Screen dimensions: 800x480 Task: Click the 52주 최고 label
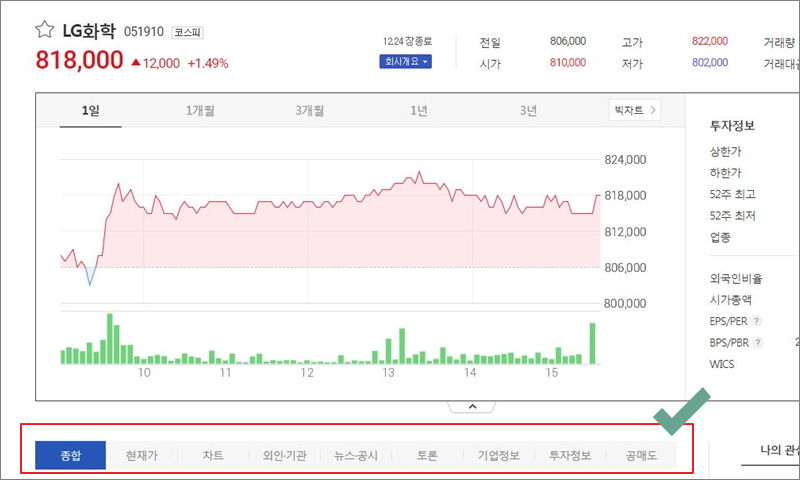coord(732,194)
